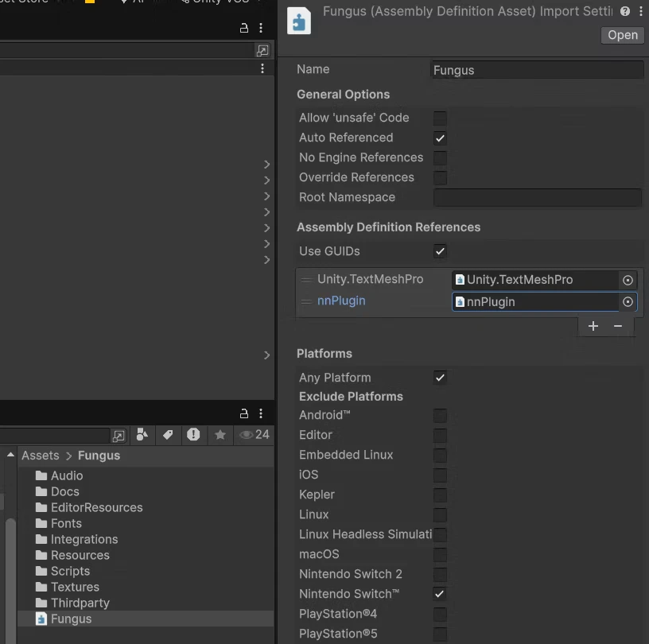Click Search by Label tag icon

168,435
